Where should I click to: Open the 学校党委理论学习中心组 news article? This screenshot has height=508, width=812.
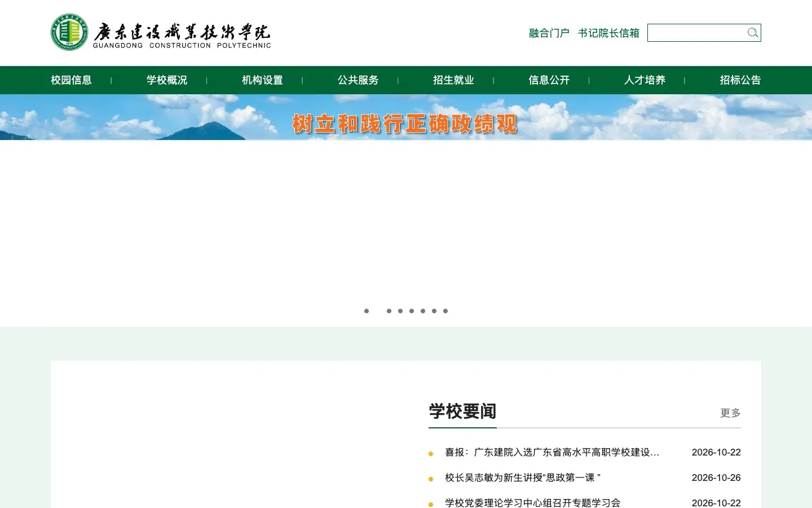(533, 503)
